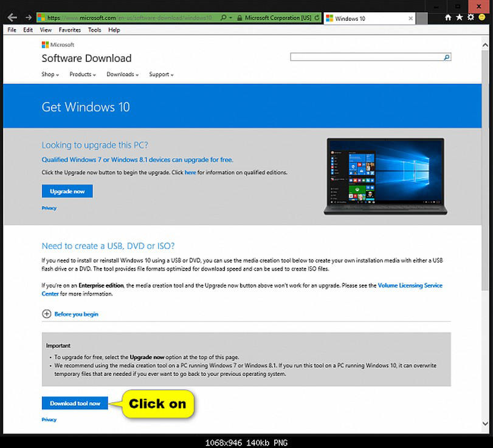Expand the Downloads dropdown
This screenshot has height=448, width=493.
tap(123, 75)
